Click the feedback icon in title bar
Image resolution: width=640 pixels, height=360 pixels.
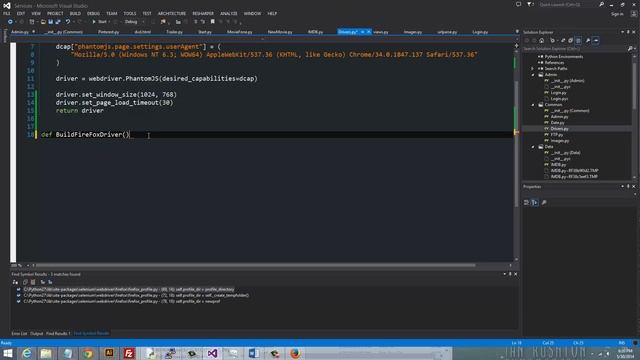(x=518, y=4)
